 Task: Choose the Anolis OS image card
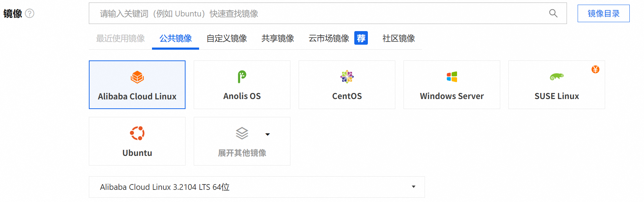[x=242, y=85]
